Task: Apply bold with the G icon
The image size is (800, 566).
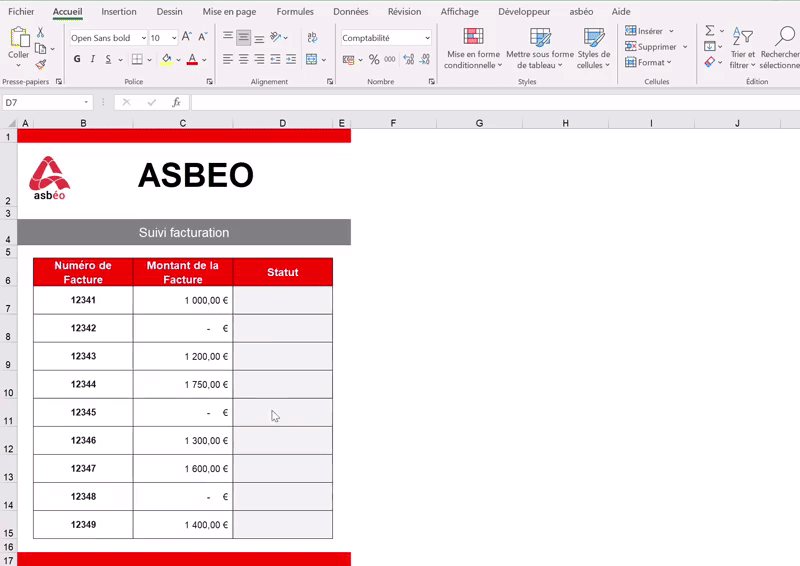Action: (x=77, y=59)
